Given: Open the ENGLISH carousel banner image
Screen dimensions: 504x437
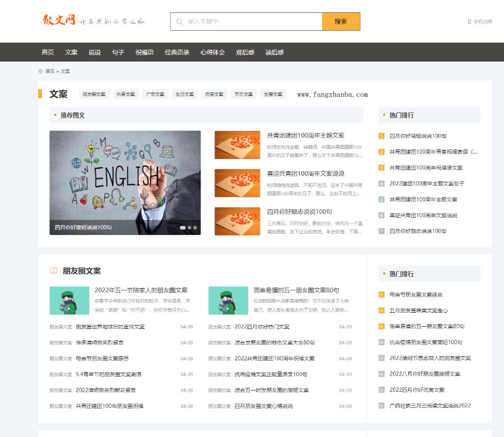Looking at the screenshot, I should (125, 182).
